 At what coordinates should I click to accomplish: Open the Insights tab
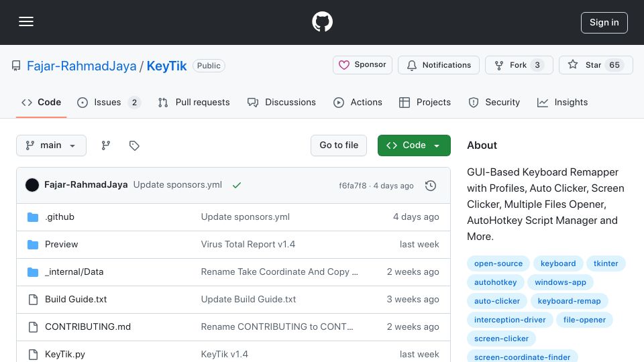pos(562,102)
